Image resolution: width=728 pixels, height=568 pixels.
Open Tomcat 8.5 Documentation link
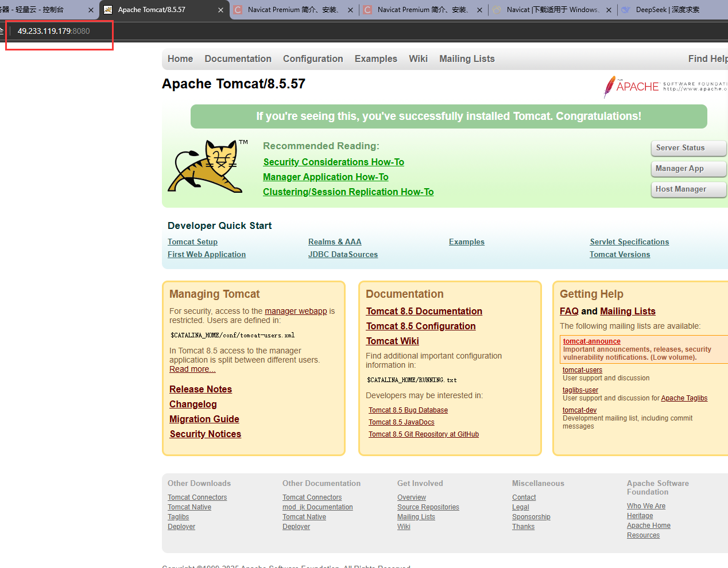pyautogui.click(x=424, y=312)
